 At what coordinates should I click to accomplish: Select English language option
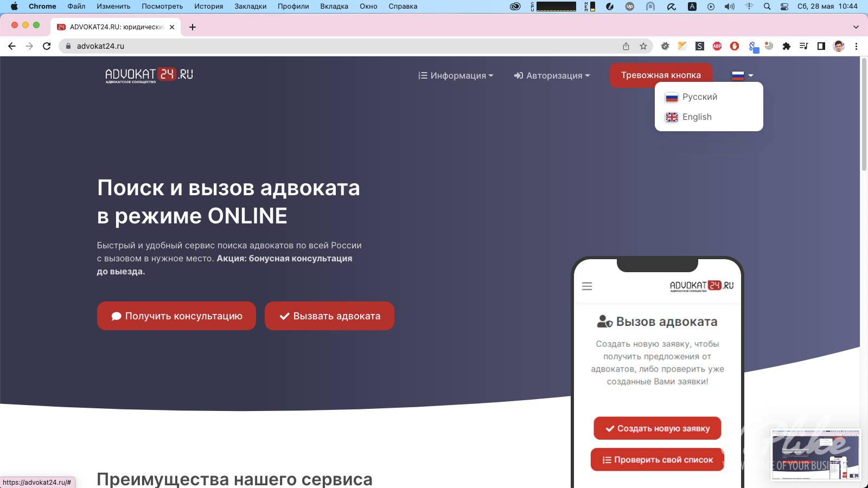point(709,117)
